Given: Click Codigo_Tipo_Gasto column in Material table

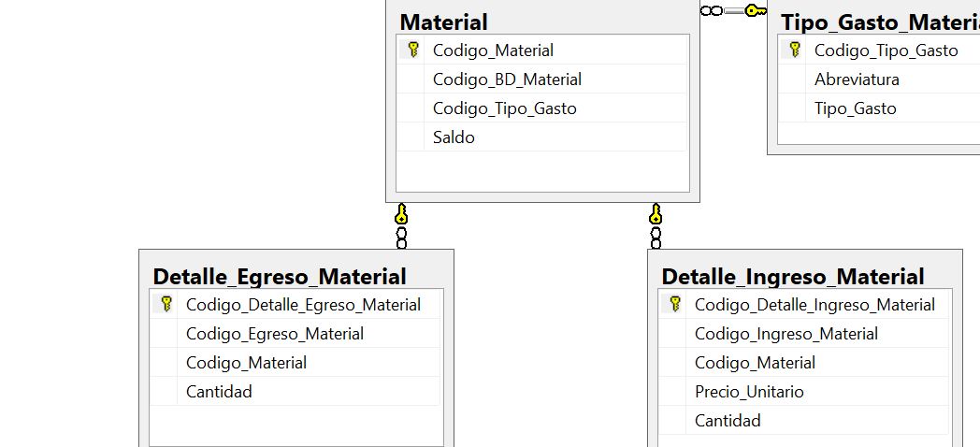Looking at the screenshot, I should (542, 108).
